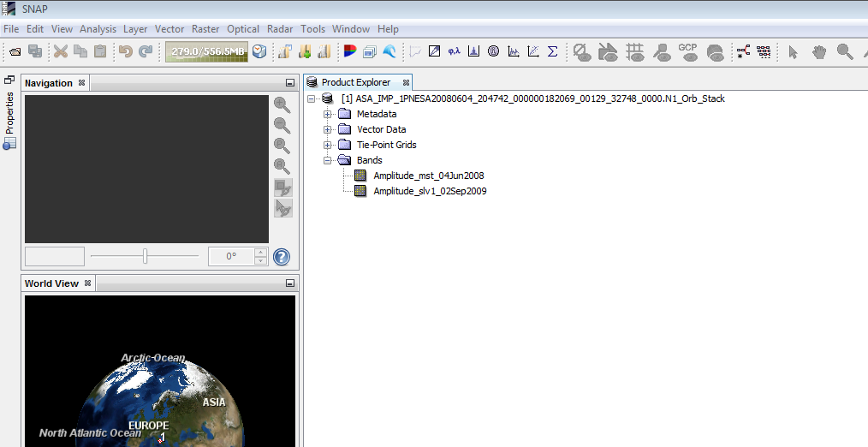Click the 279.0/556.5MB memory usage bar
The image size is (868, 447).
(x=207, y=51)
